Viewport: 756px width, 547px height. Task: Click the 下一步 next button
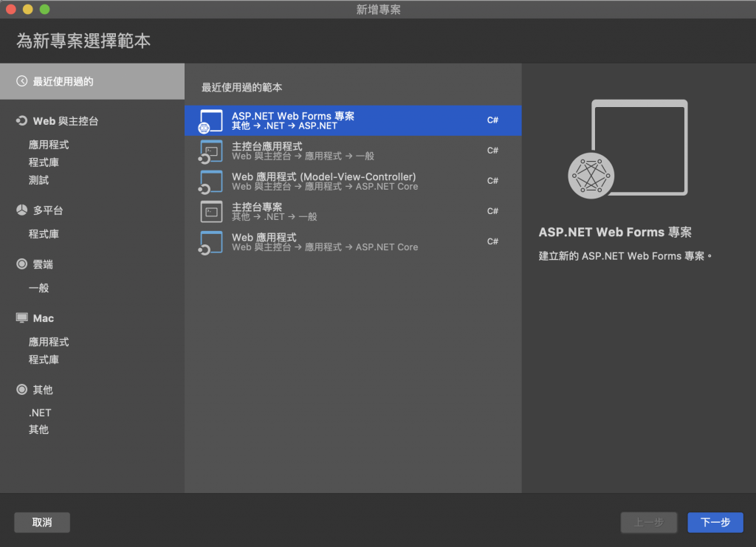coord(715,522)
